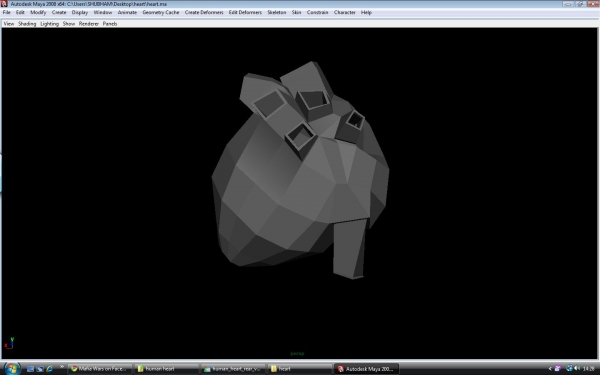The width and height of the screenshot is (600, 375).
Task: Open the viewport View menu
Action: click(x=9, y=24)
